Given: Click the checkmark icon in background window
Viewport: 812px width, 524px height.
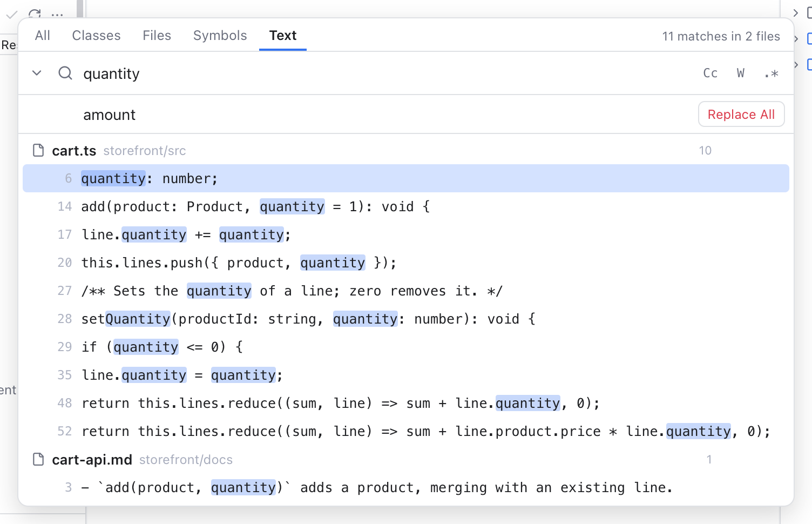Looking at the screenshot, I should [x=12, y=15].
